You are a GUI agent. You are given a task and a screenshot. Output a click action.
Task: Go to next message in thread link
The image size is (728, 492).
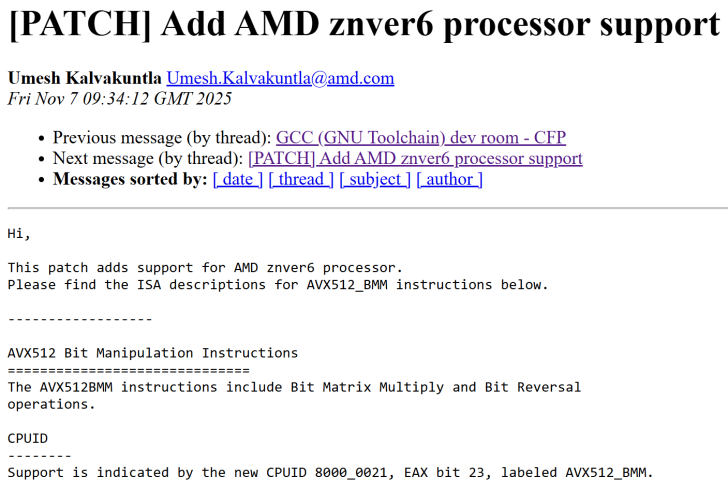coord(415,158)
